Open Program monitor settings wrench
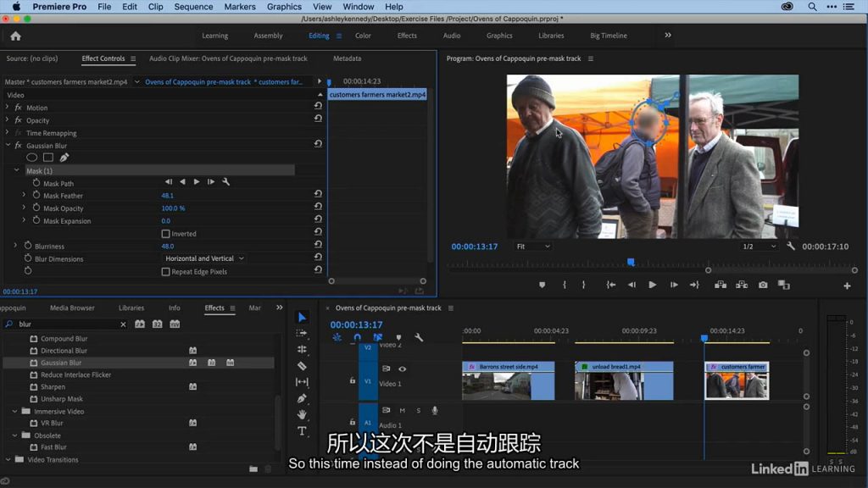 (x=791, y=247)
